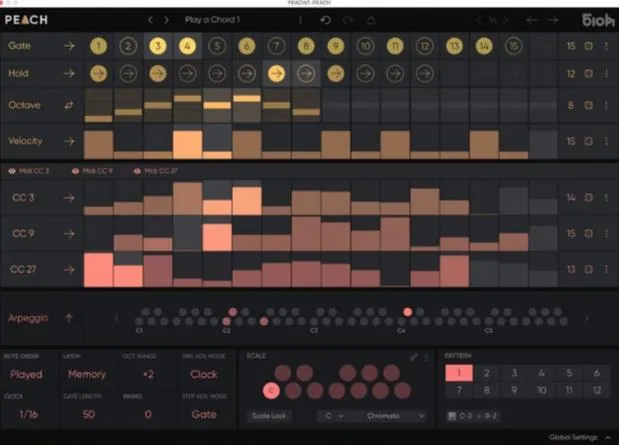Open the Velocity lane three-dot menu
This screenshot has width=619, height=445.
click(x=606, y=142)
